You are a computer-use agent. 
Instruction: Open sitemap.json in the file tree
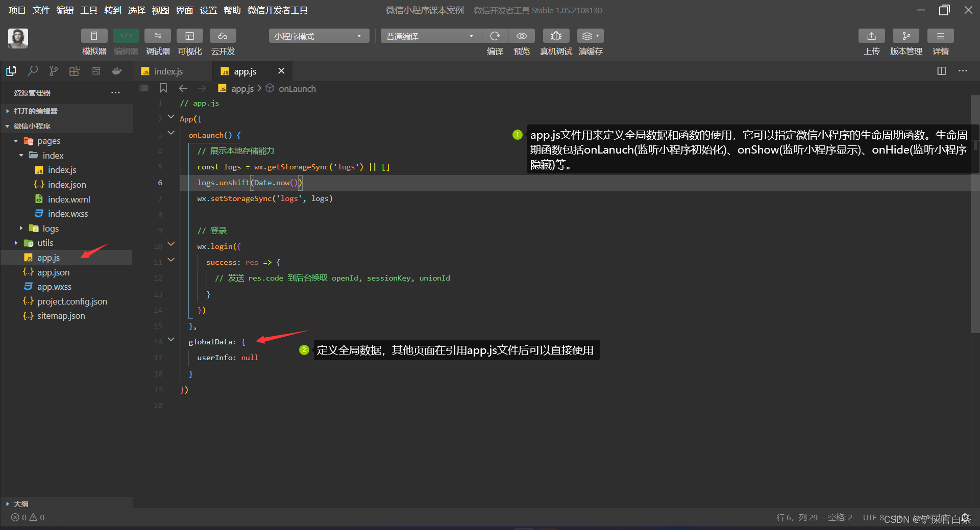(x=66, y=316)
